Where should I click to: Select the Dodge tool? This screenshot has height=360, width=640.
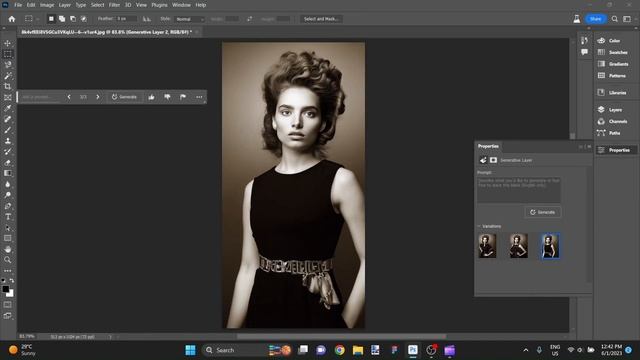(8, 195)
